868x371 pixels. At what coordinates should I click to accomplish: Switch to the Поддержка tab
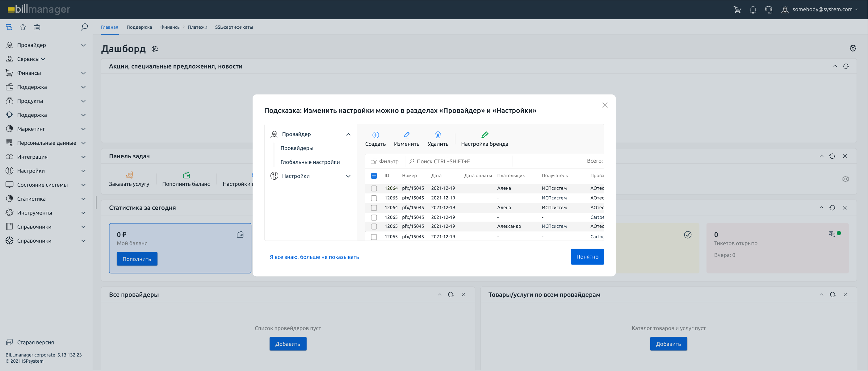(139, 27)
